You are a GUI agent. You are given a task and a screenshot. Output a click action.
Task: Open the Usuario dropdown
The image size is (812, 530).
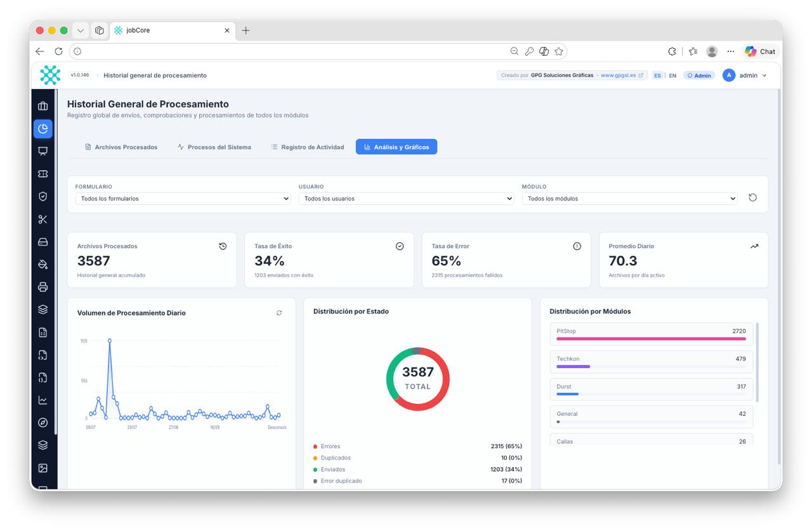tap(406, 199)
